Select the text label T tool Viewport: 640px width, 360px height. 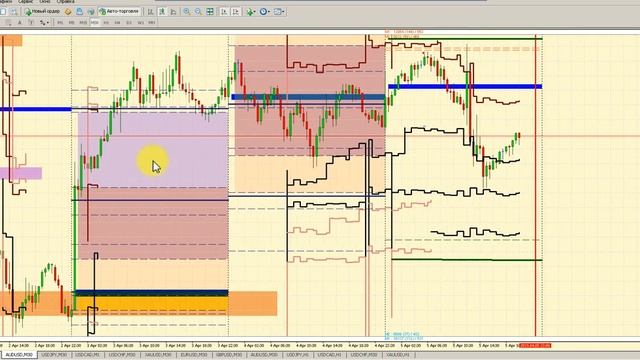tap(31, 23)
